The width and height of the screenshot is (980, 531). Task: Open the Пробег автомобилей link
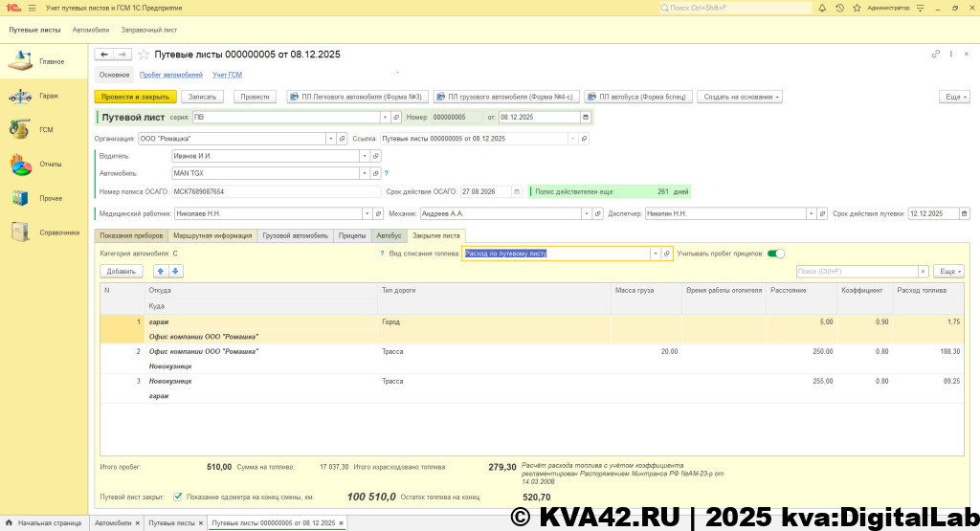click(x=170, y=75)
